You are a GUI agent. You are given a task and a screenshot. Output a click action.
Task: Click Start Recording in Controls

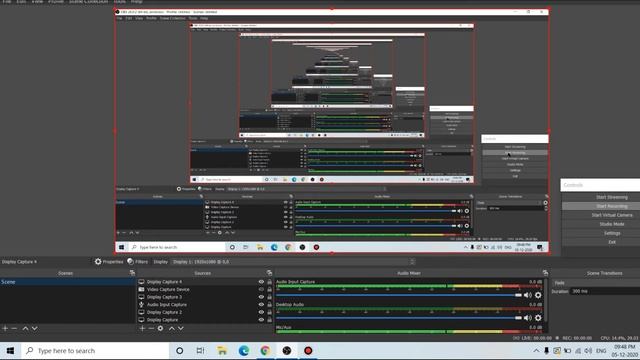(x=612, y=206)
